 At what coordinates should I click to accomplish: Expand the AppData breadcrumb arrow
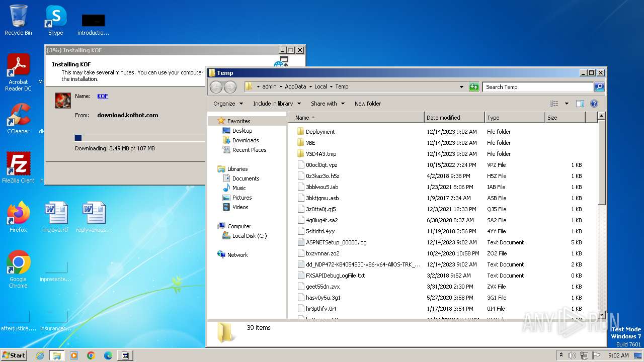click(310, 87)
